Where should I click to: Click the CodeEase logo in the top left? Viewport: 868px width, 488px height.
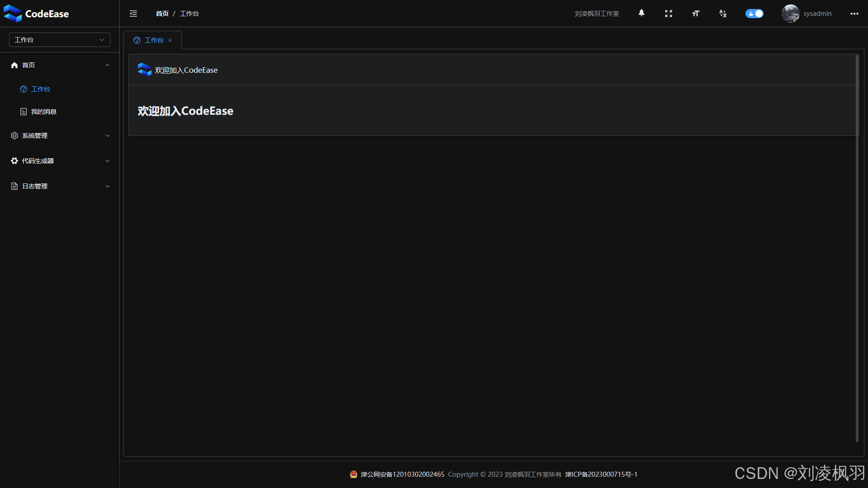pyautogui.click(x=36, y=14)
